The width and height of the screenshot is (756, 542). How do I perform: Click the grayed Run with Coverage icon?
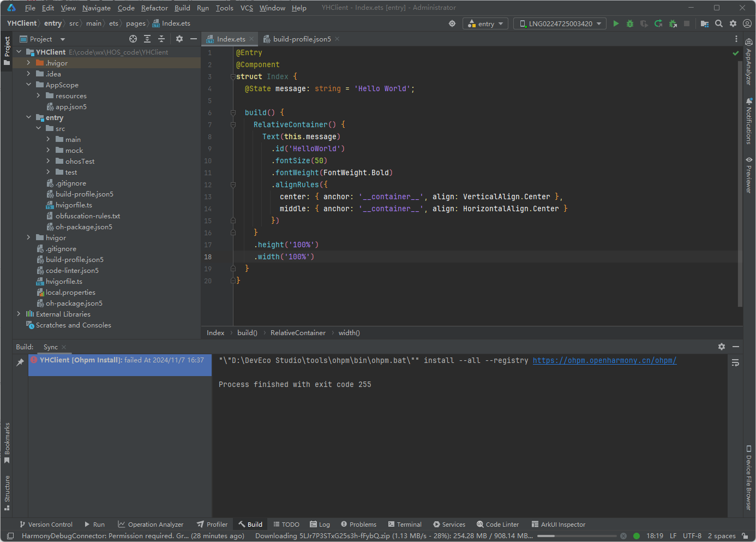644,23
